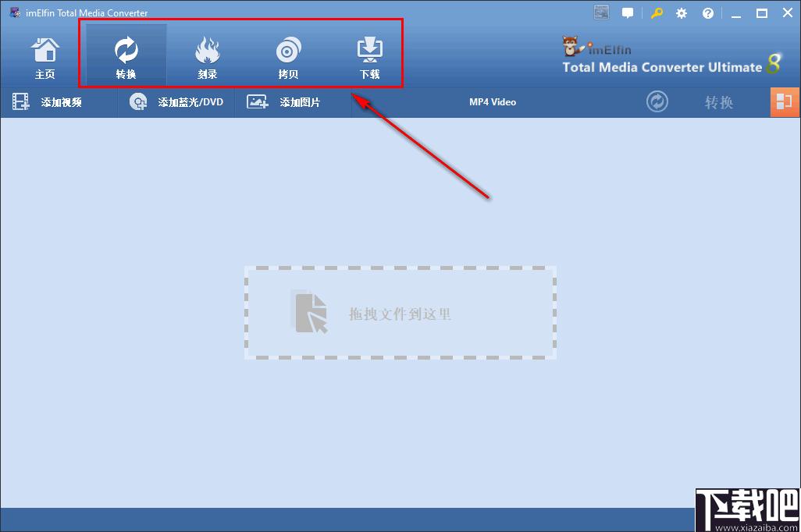This screenshot has width=801, height=532.
Task: Click the 拖拽文件到这里 drop area
Action: 400,313
